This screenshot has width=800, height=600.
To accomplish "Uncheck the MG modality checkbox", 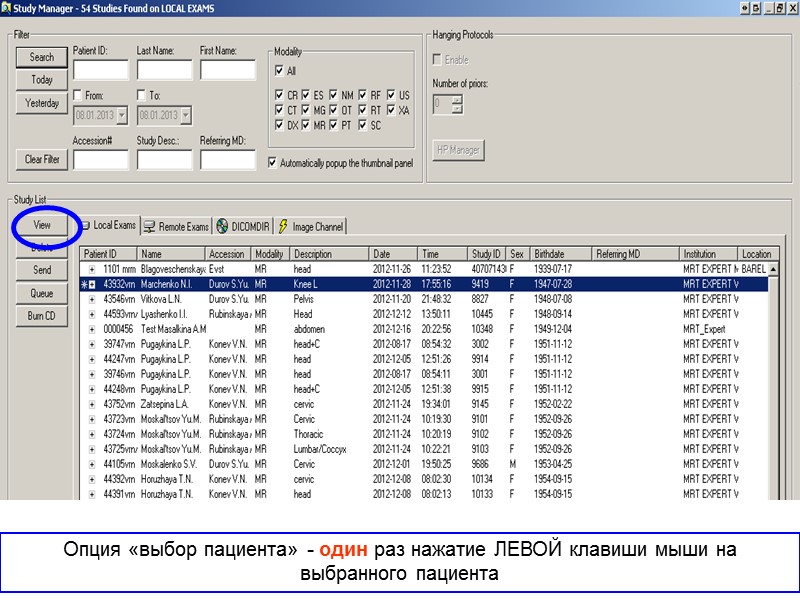I will (306, 110).
